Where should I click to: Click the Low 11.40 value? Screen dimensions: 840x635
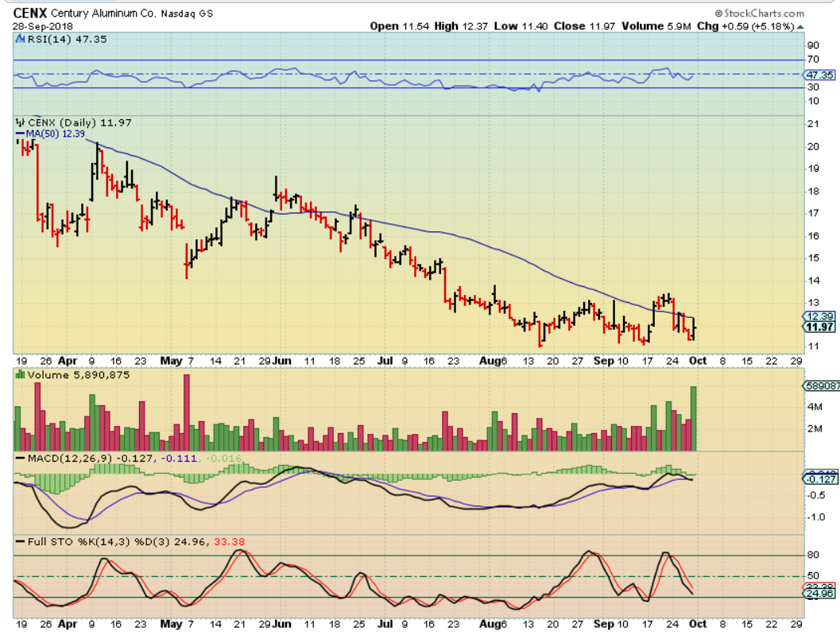pos(521,26)
